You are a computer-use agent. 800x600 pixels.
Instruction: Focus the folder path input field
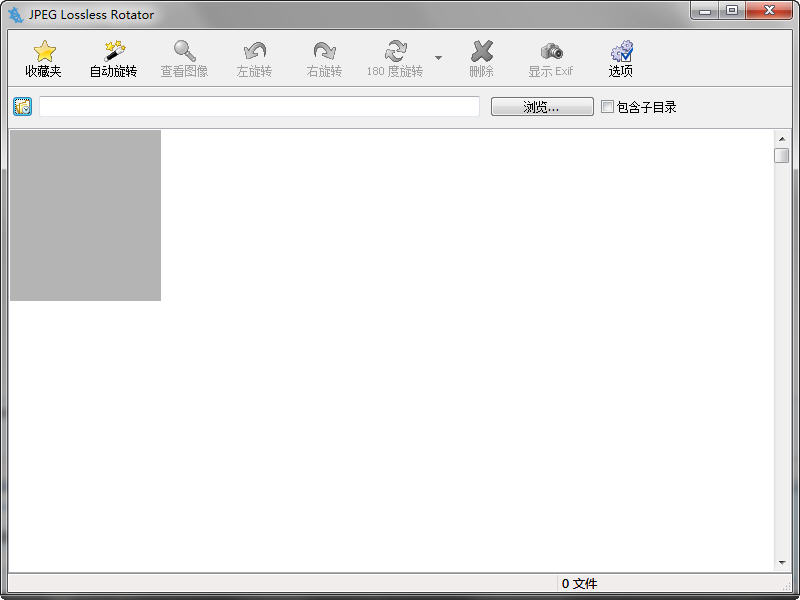coord(259,107)
